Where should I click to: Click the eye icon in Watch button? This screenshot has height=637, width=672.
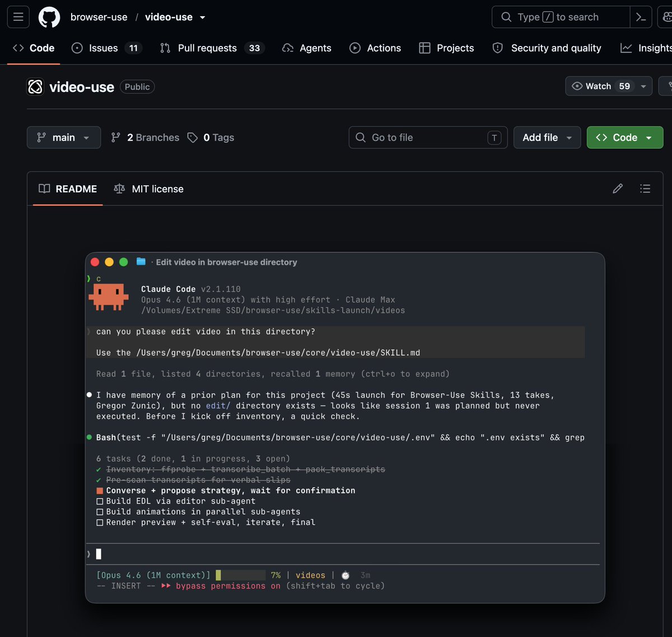click(x=577, y=86)
